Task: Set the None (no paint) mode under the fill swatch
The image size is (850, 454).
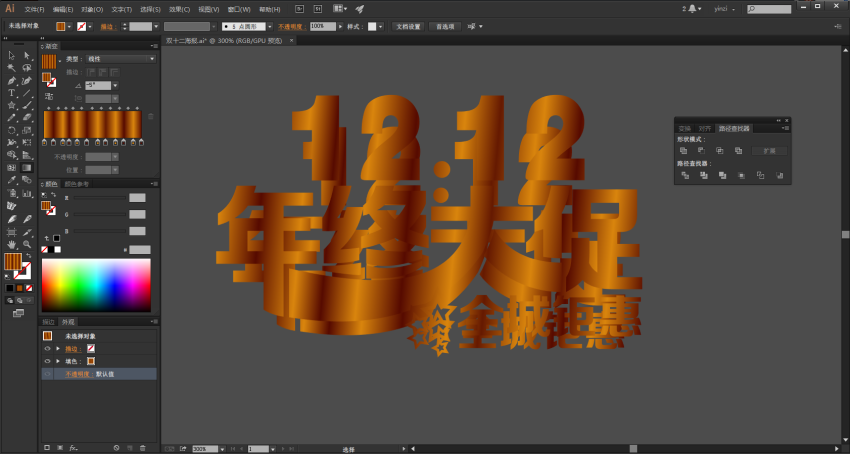Action: click(29, 288)
